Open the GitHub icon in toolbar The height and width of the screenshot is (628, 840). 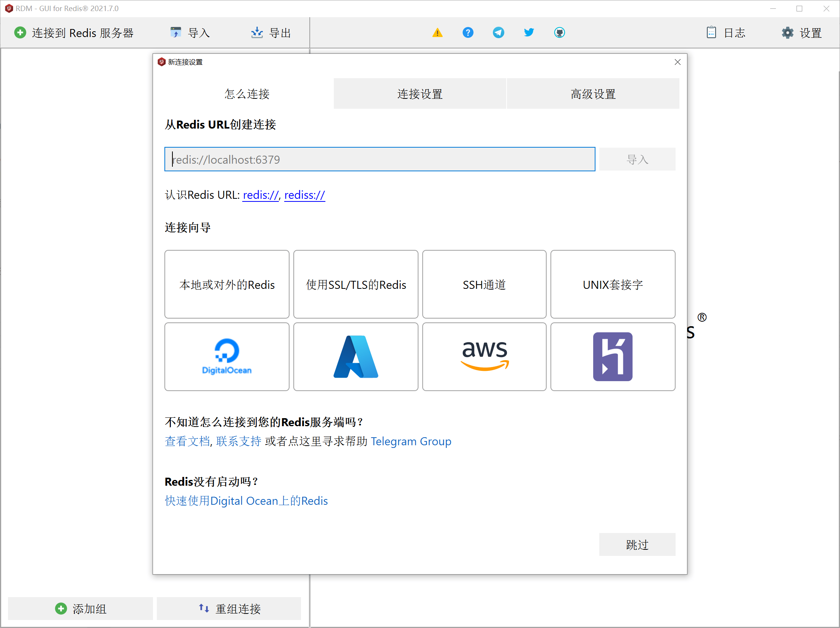coord(559,32)
